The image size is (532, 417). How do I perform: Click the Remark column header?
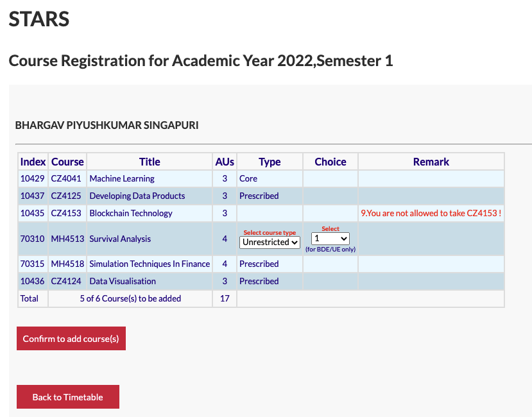pos(431,162)
